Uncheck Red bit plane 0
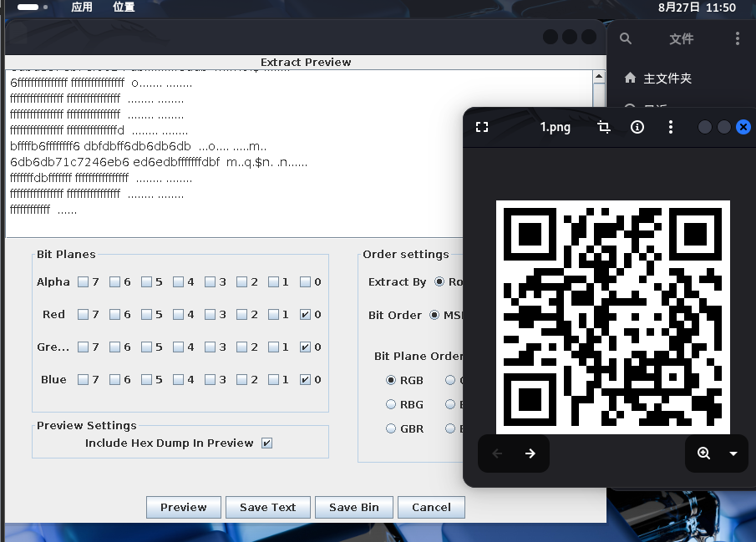Viewport: 756px width, 542px height. click(305, 314)
